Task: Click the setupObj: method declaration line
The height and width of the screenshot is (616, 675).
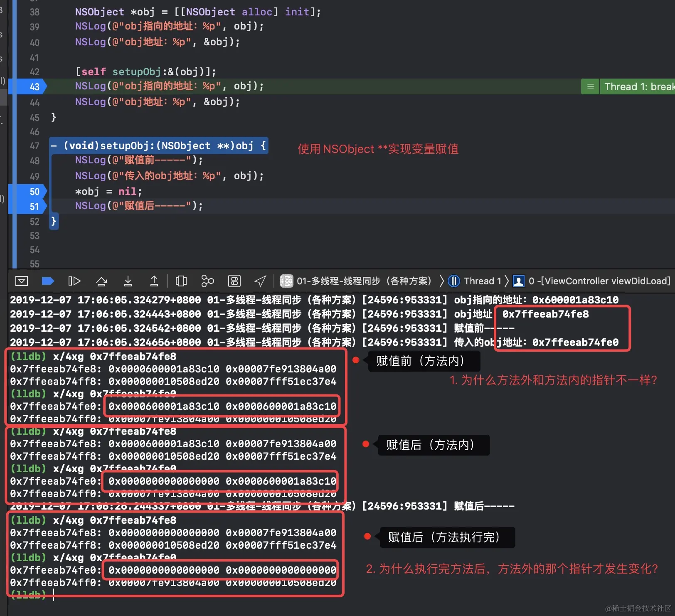Action: 158,146
